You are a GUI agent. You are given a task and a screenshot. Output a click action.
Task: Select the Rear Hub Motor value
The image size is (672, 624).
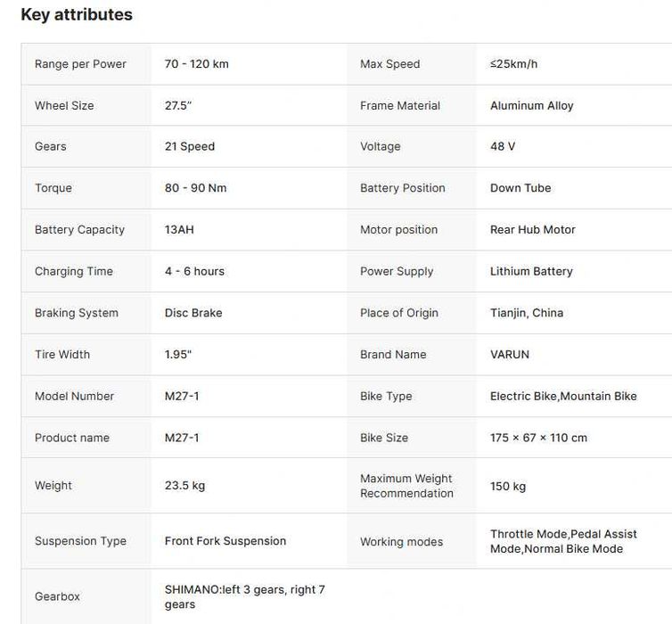533,229
